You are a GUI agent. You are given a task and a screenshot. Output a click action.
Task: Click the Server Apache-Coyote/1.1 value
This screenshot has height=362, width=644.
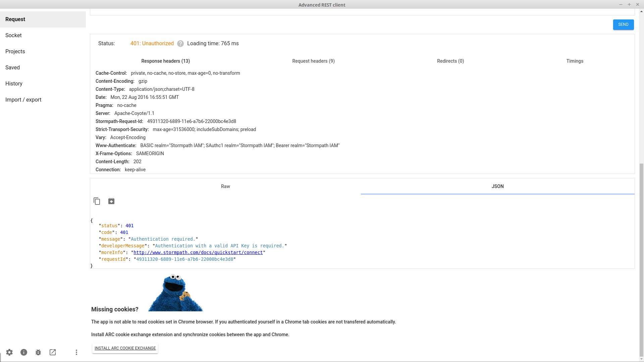coord(135,113)
